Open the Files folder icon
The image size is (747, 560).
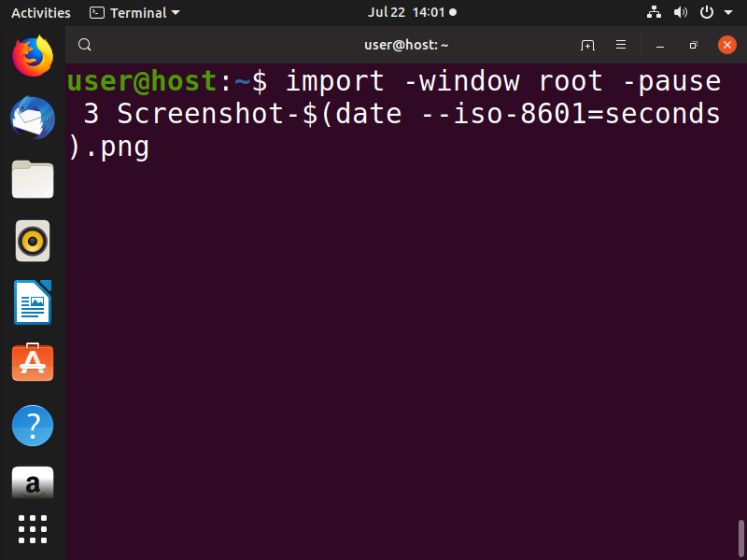coord(33,179)
